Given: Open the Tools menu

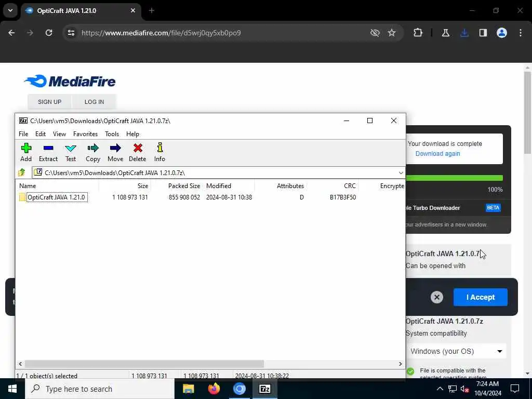Looking at the screenshot, I should tap(112, 134).
